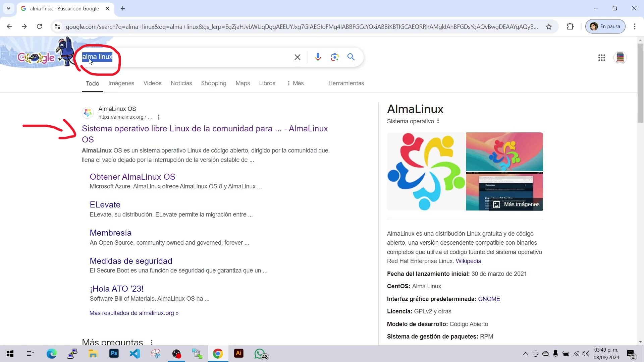644x362 pixels.
Task: Click Más imágenes button on panel
Action: pyautogui.click(x=517, y=204)
